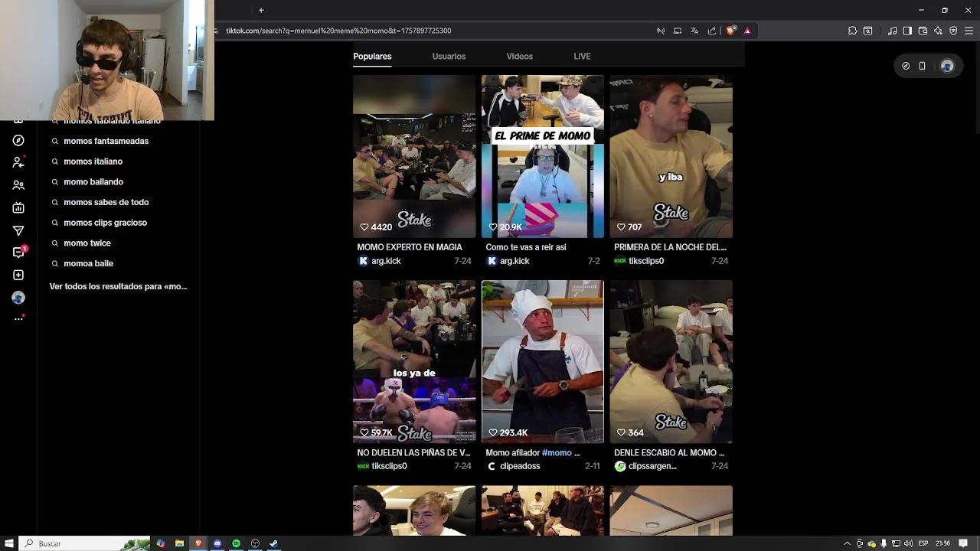
Task: Open OBS Studio from the taskbar
Action: tap(255, 543)
